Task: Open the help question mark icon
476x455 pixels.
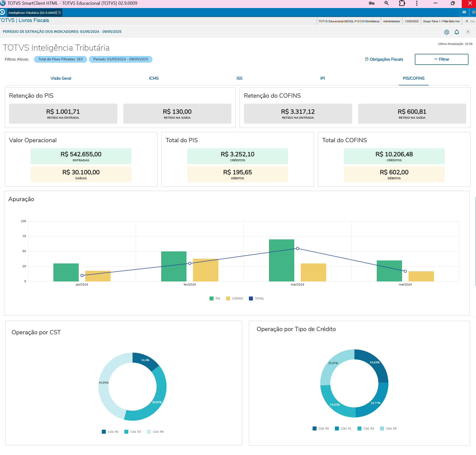Action: point(473,12)
